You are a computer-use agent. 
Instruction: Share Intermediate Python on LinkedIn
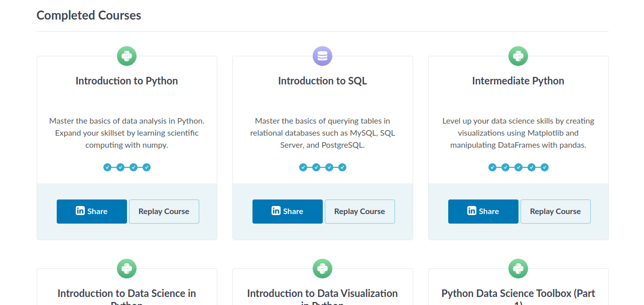pos(483,212)
